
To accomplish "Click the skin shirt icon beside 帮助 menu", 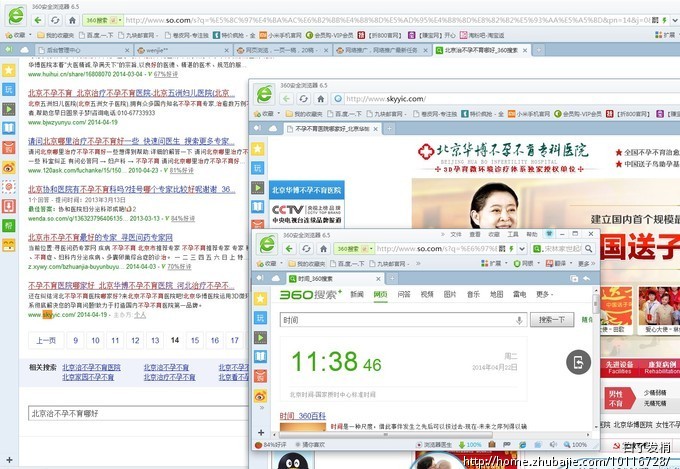I will click(x=549, y=234).
